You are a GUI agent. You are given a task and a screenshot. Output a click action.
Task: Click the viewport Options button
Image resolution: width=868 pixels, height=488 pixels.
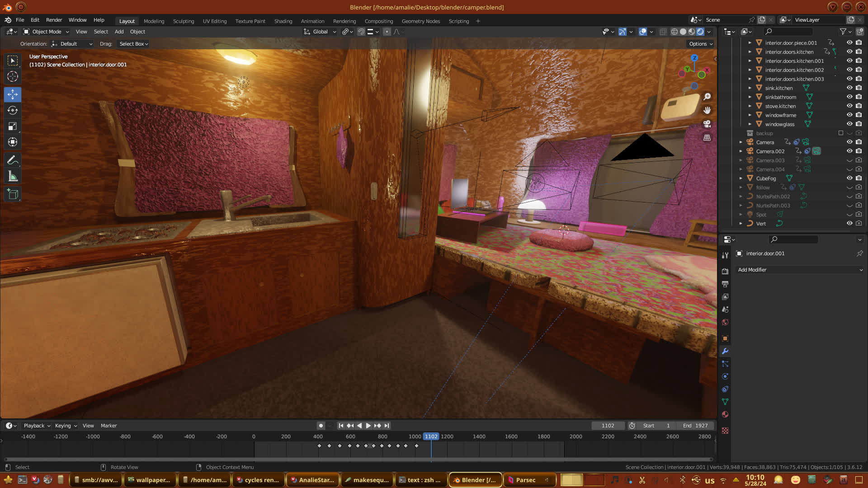pos(700,44)
